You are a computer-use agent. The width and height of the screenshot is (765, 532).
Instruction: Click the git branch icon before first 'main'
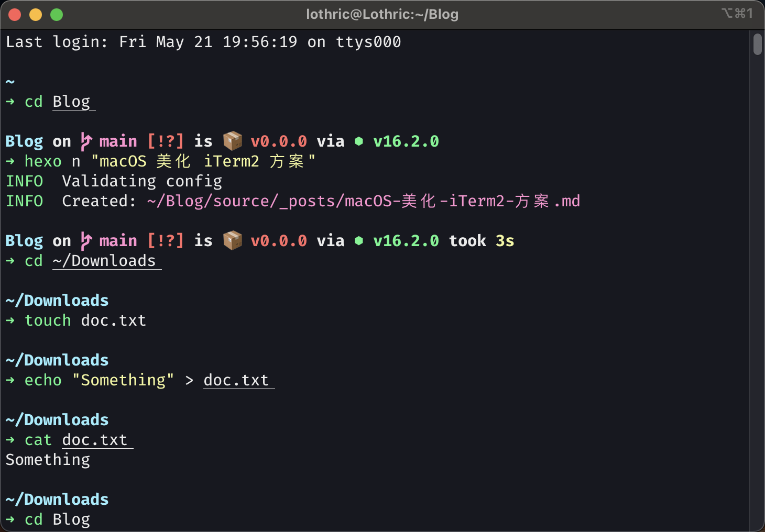coord(86,141)
